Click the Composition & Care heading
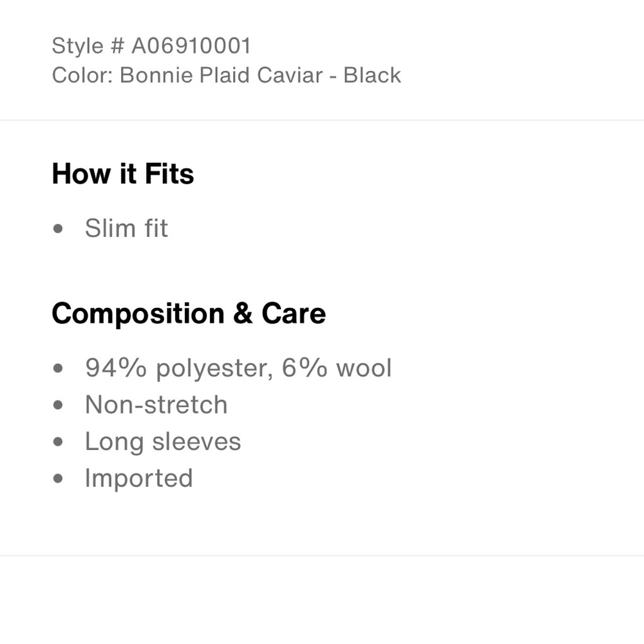The image size is (644, 644). tap(189, 314)
